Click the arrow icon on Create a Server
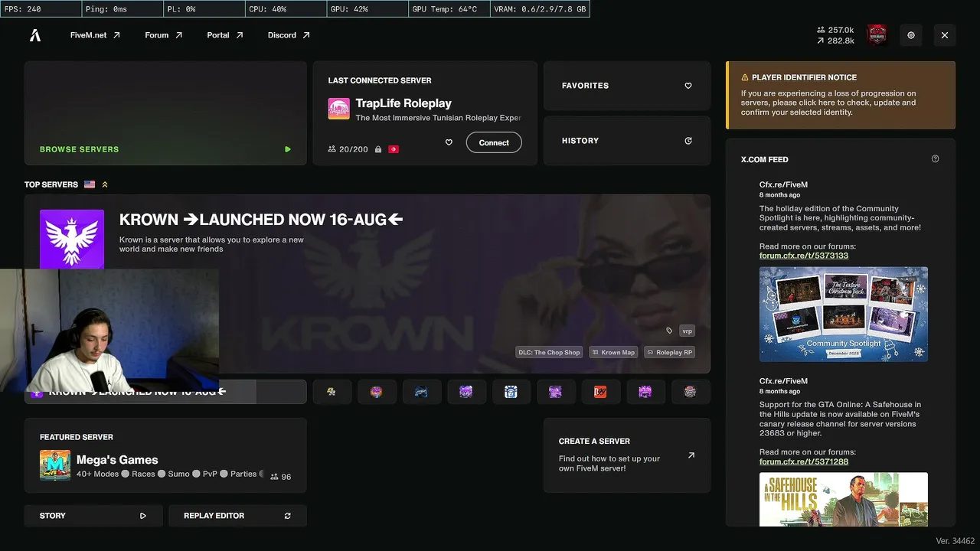Viewport: 980px width, 551px height. click(691, 455)
